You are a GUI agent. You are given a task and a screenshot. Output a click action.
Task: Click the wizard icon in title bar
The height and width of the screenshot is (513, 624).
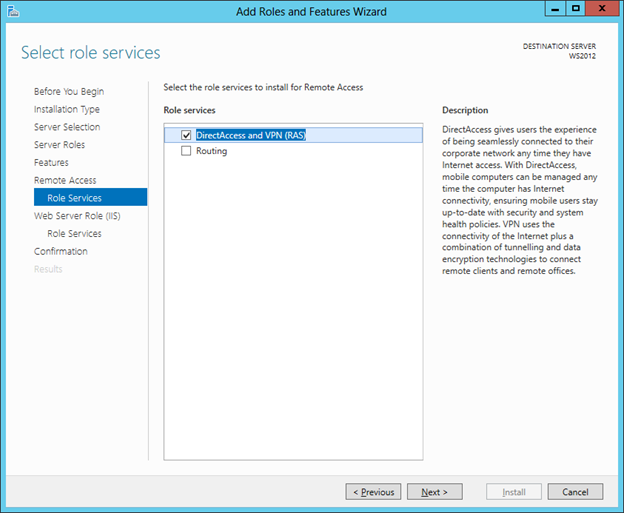pyautogui.click(x=13, y=11)
